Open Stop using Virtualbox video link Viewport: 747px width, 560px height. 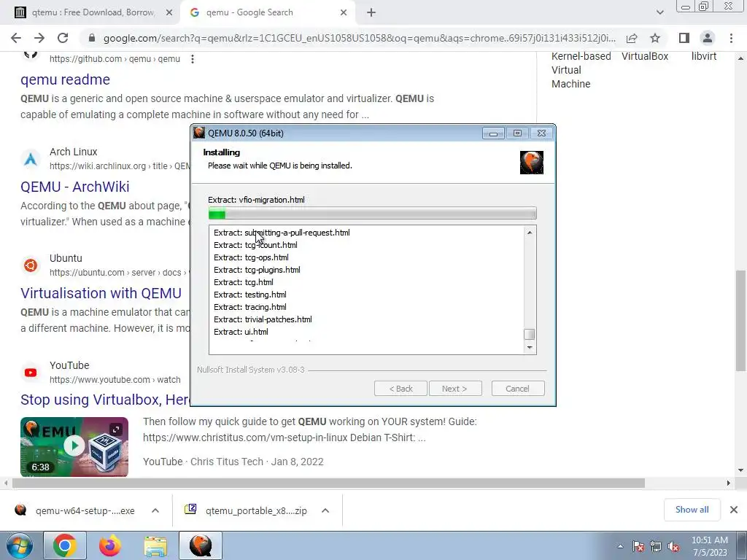pos(105,400)
